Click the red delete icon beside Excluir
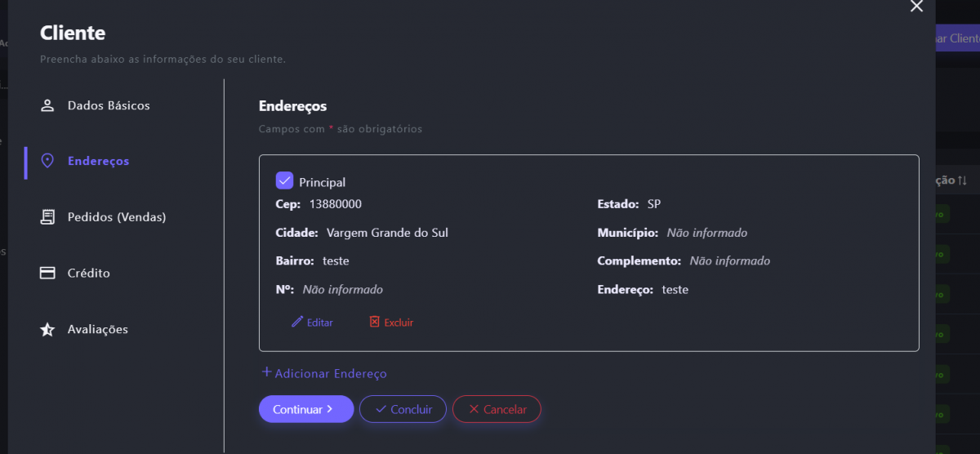Viewport: 980px width, 454px height. coord(375,322)
